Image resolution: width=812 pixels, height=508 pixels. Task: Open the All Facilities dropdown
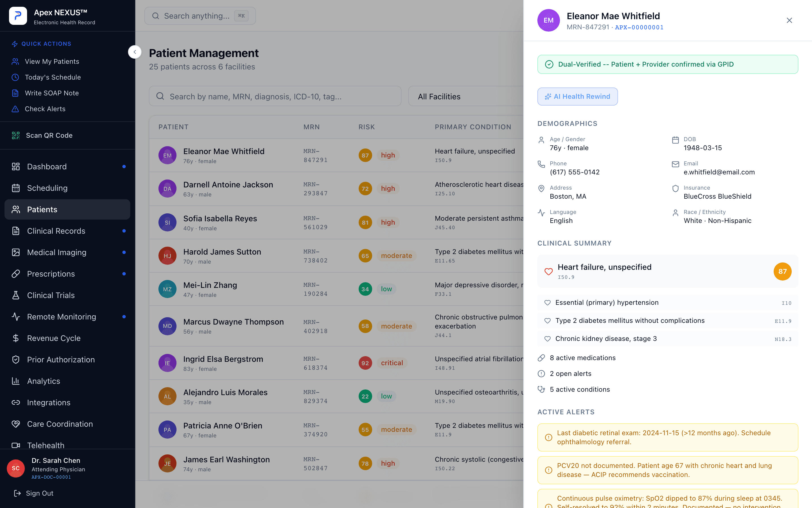click(x=466, y=97)
